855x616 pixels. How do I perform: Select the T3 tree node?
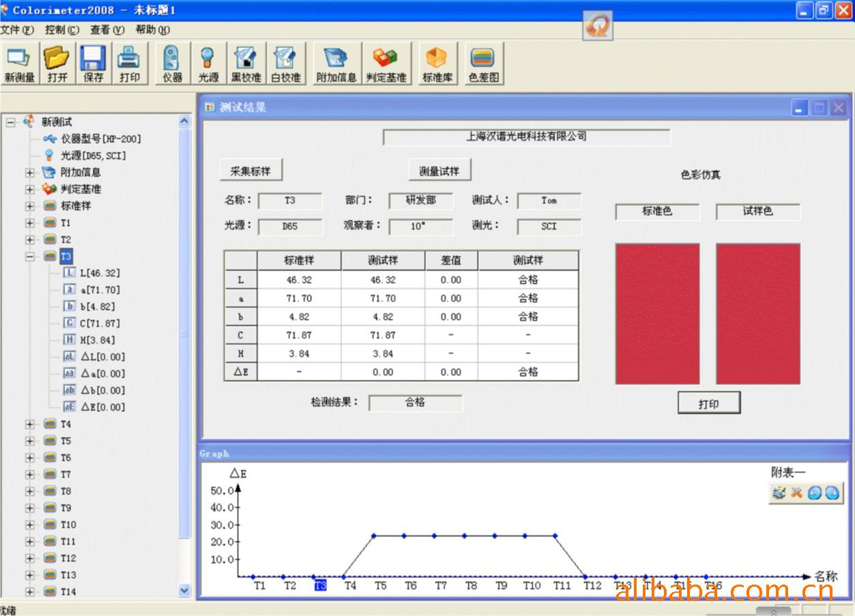(x=66, y=256)
